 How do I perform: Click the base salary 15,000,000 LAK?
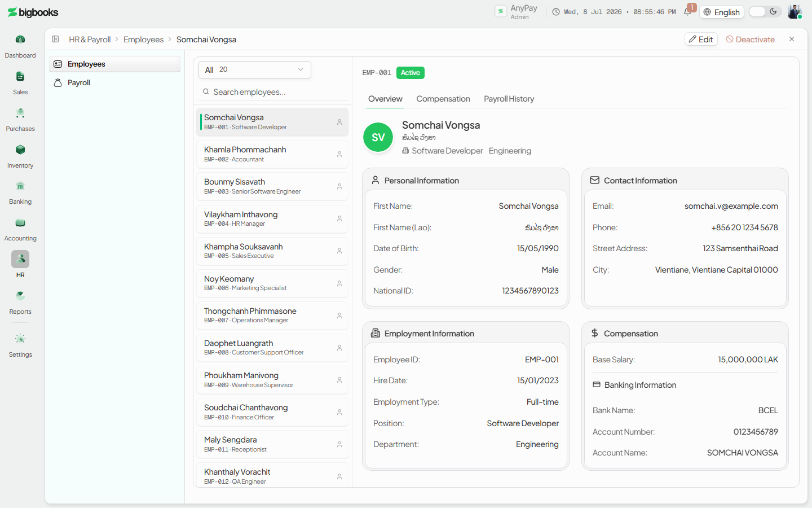[748, 360]
